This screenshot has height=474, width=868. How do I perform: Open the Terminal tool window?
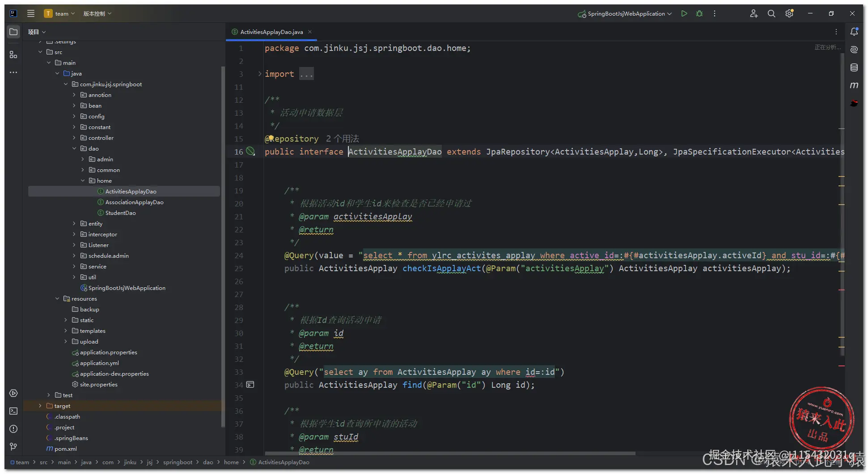tap(13, 411)
